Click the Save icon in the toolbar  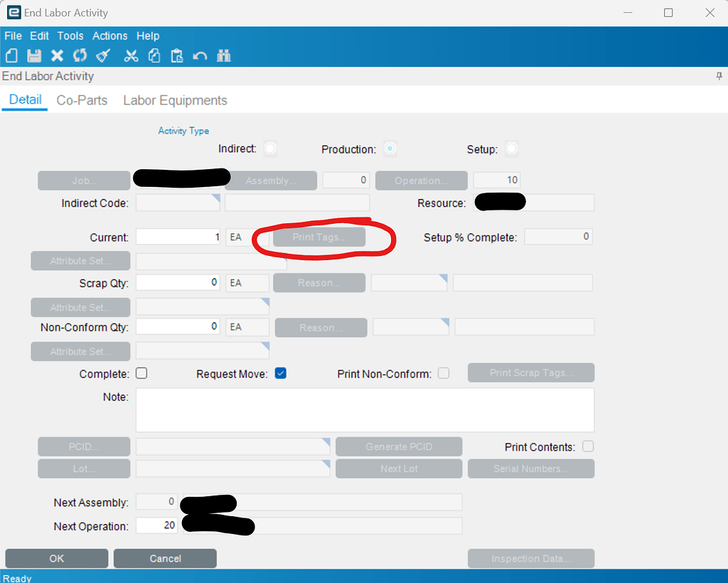point(34,55)
